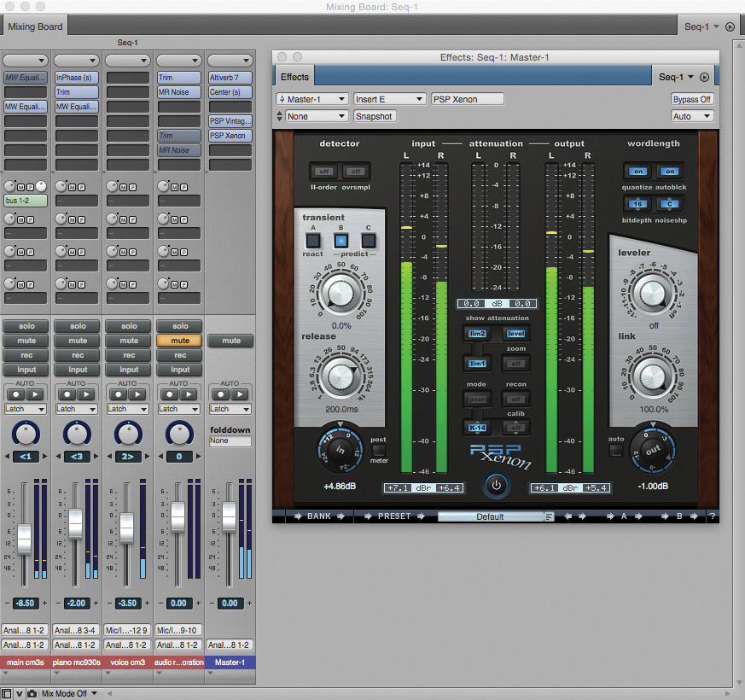The height and width of the screenshot is (700, 745).
Task: Toggle the ovrsmpl detector switch
Action: pos(355,171)
